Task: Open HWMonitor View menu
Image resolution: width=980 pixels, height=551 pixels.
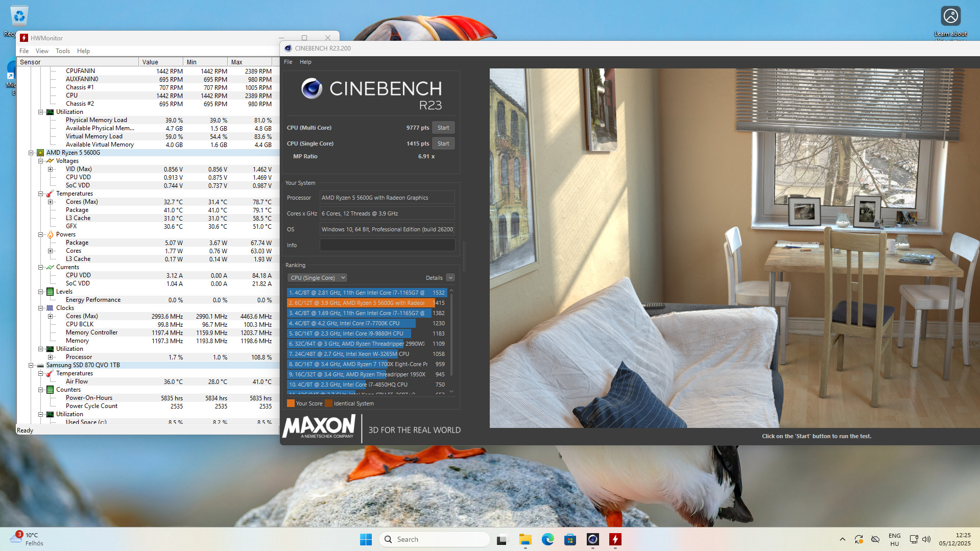Action: [42, 51]
